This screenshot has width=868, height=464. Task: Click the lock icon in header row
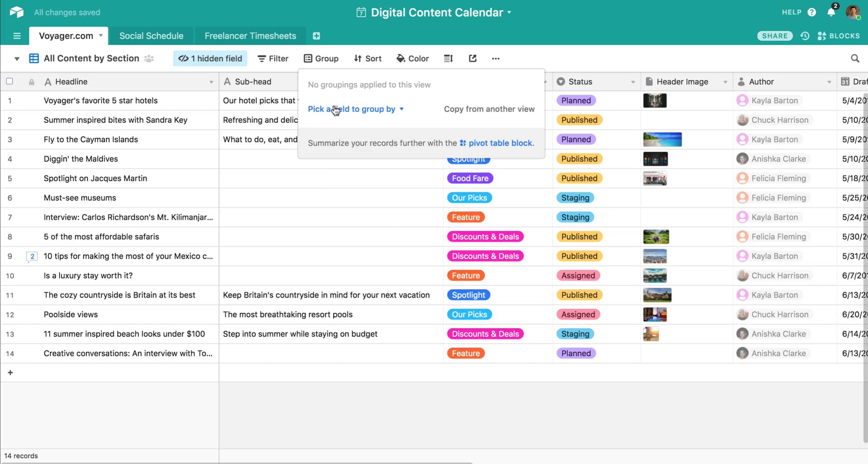coord(31,82)
